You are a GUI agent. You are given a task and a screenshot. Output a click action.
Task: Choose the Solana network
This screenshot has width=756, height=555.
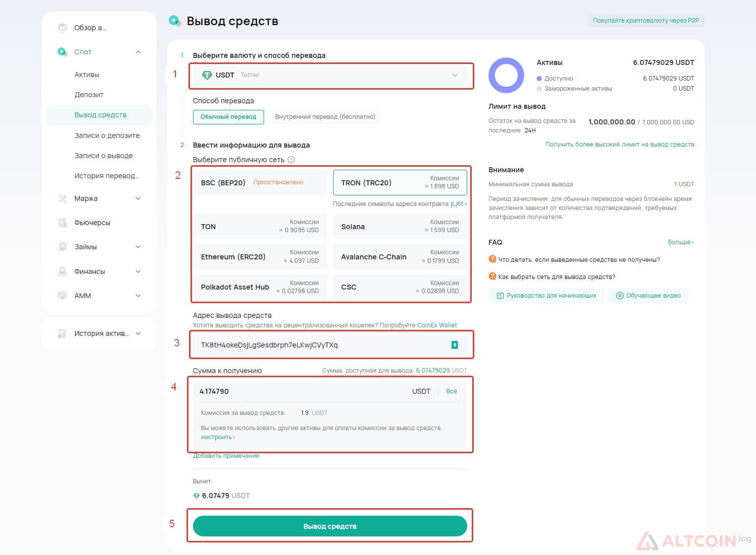pyautogui.click(x=400, y=226)
